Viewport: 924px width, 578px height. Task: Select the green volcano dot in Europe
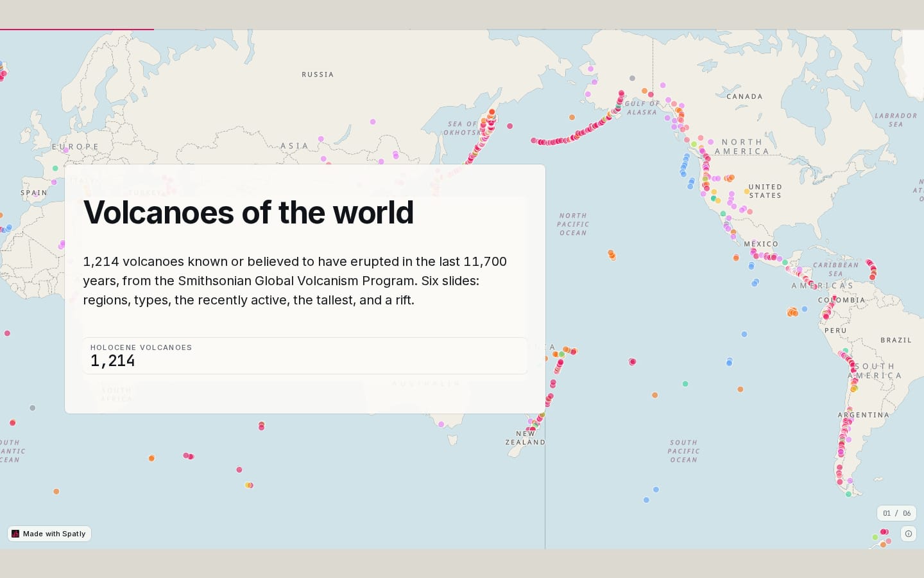coord(55,168)
